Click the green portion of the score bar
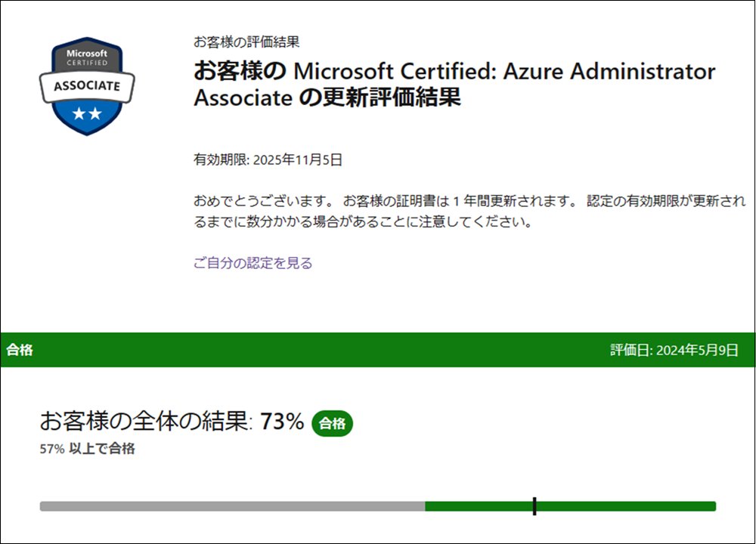Image resolution: width=756 pixels, height=544 pixels. [570, 506]
